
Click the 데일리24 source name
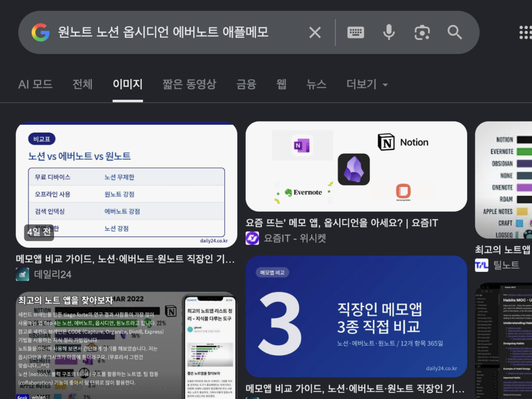[x=53, y=274]
